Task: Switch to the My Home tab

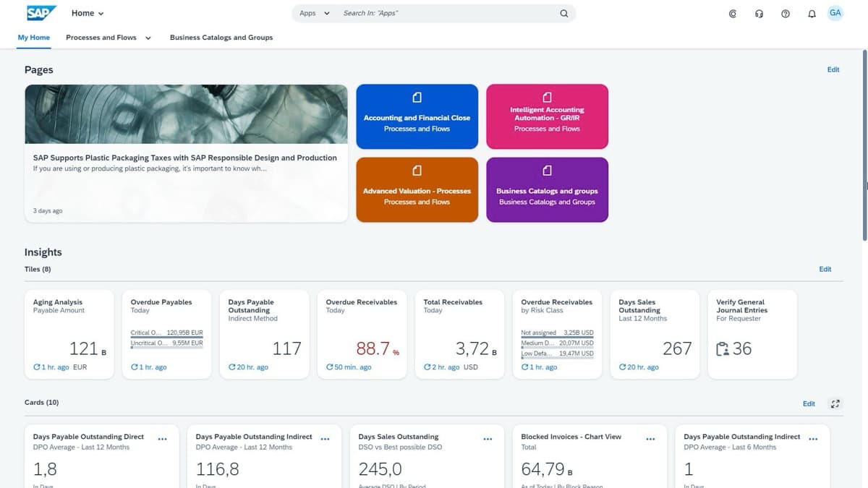Action: point(33,37)
